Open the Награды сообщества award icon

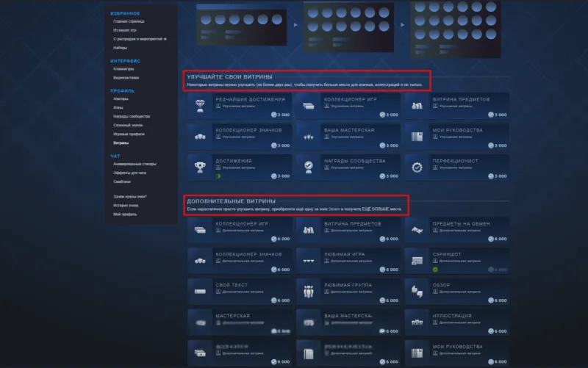coord(308,167)
